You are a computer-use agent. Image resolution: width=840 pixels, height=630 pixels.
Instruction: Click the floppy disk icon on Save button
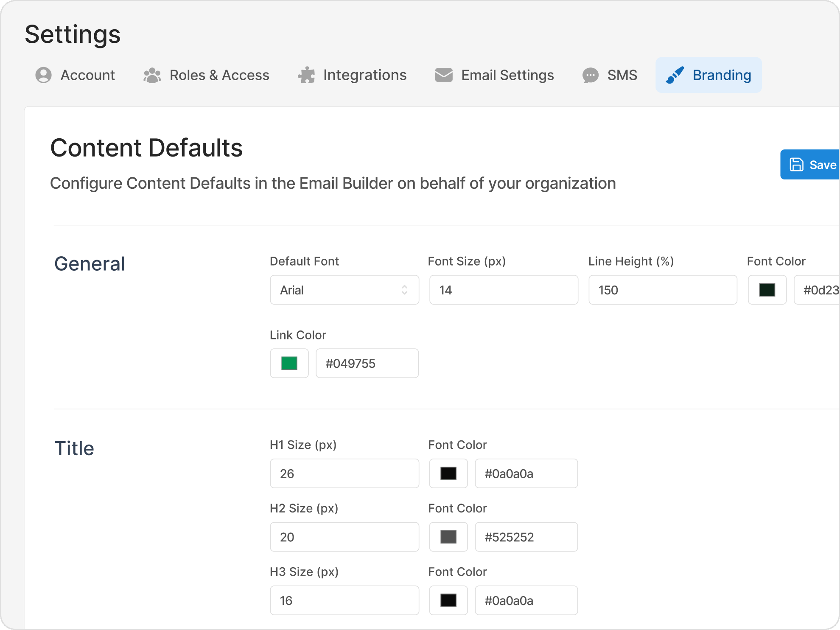click(797, 165)
